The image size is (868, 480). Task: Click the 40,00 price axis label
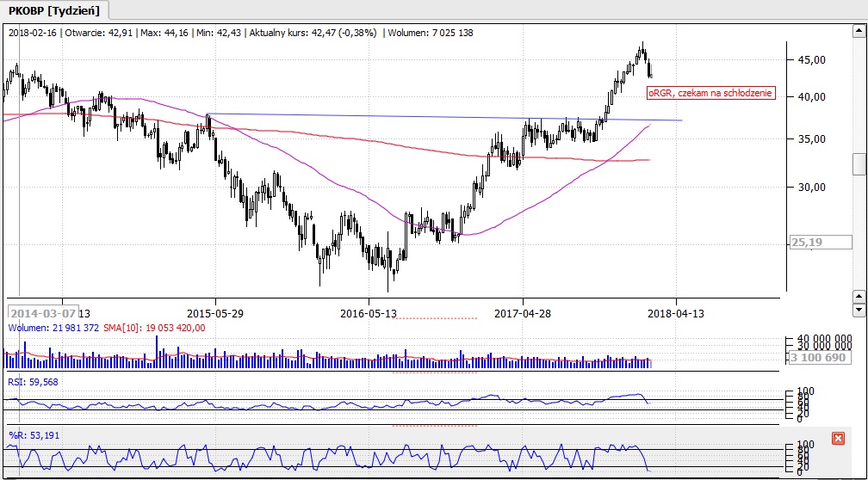[813, 96]
